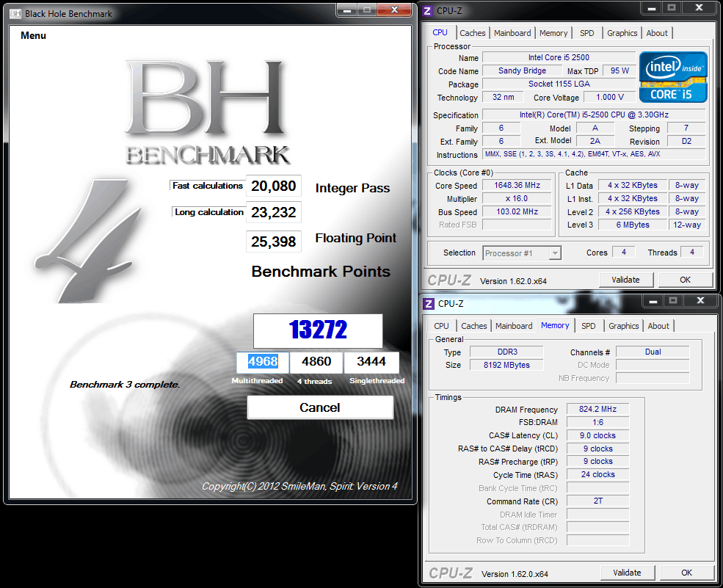Click the 23,232 long calculation value
The width and height of the screenshot is (723, 588).
[x=274, y=213]
